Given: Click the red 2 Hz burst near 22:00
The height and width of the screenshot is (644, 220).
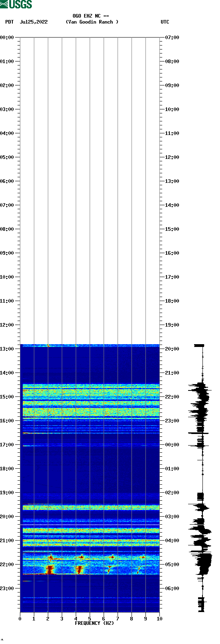Looking at the screenshot, I should coord(50,570).
